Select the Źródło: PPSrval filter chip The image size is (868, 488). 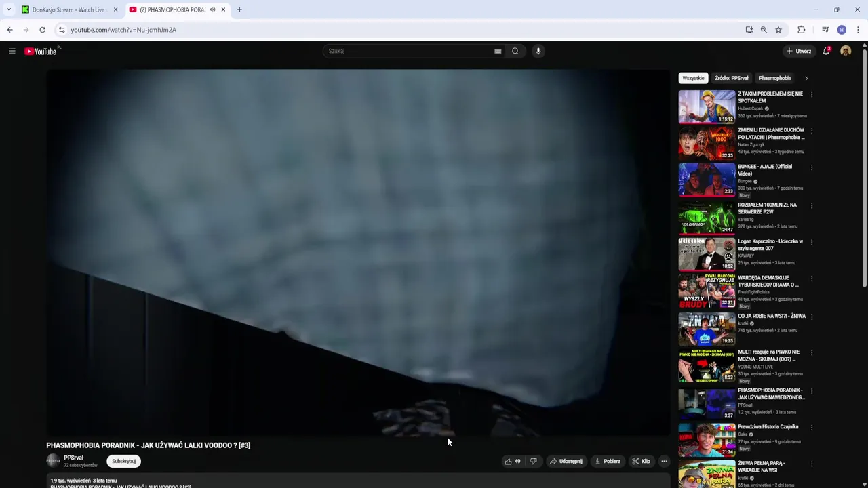coord(731,78)
